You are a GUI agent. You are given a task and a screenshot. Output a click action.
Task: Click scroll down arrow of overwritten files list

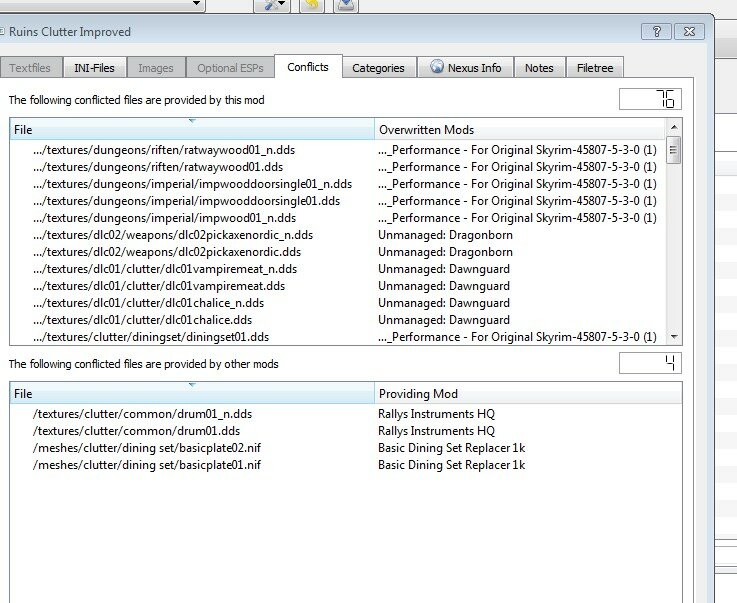click(x=674, y=338)
